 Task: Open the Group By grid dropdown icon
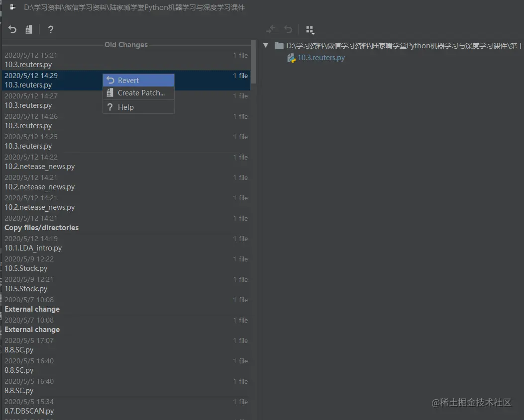tap(310, 30)
